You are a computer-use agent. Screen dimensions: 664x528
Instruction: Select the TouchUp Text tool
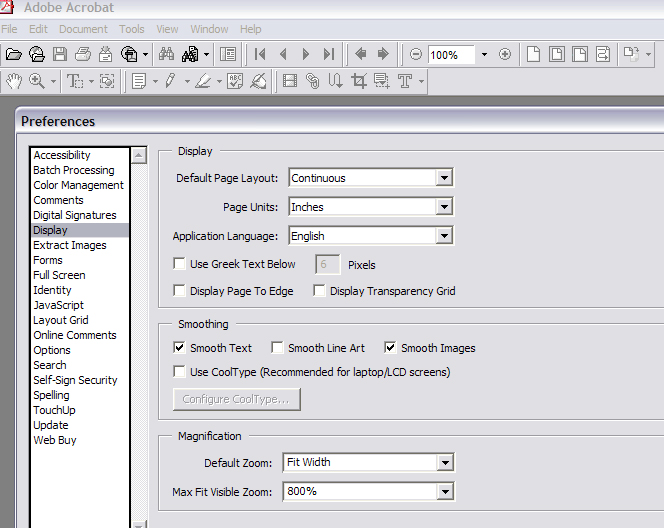(x=405, y=80)
